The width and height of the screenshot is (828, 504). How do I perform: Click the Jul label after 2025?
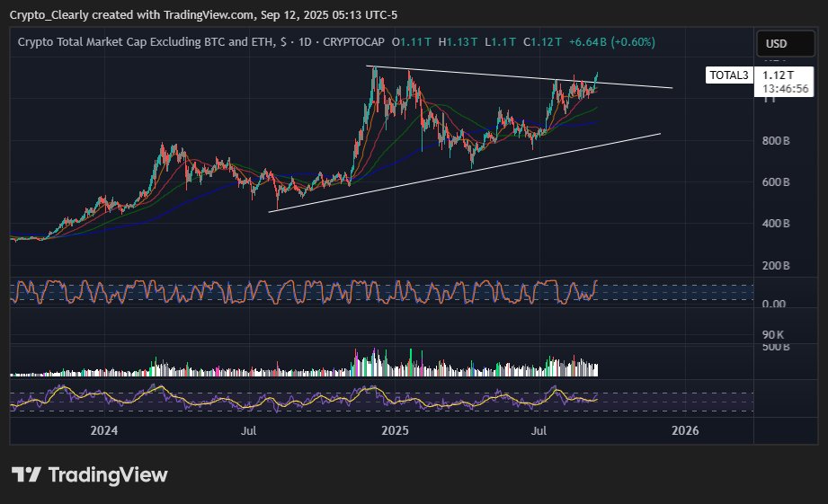(x=539, y=430)
